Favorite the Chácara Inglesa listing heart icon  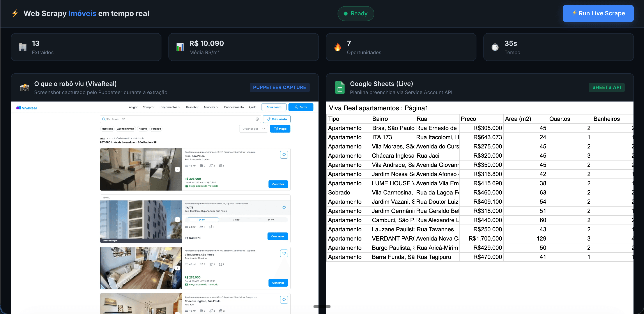284,300
